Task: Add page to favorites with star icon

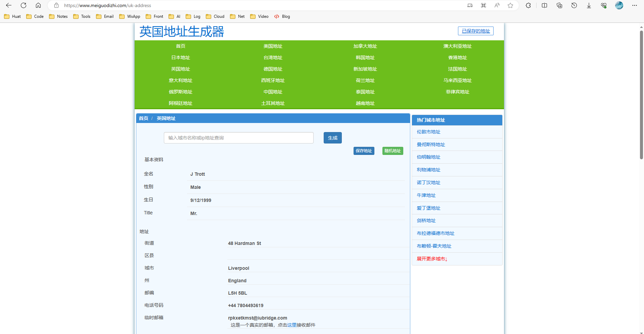Action: click(x=510, y=5)
